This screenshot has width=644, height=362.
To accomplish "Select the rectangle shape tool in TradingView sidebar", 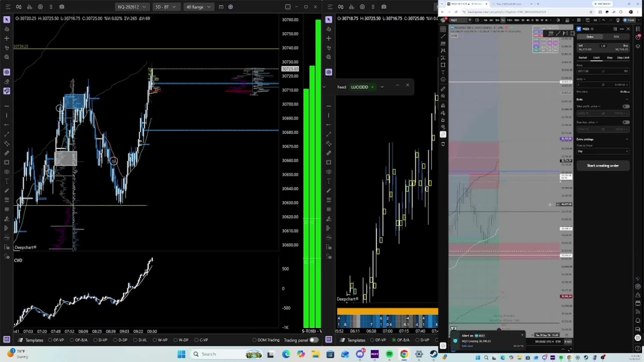I will (x=443, y=65).
